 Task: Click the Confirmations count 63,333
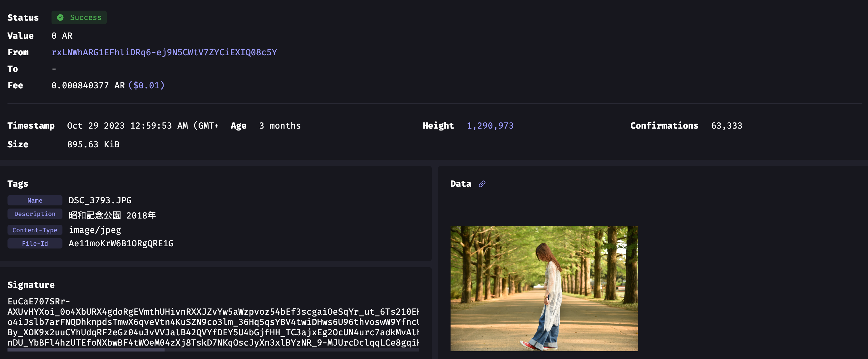[x=727, y=125]
